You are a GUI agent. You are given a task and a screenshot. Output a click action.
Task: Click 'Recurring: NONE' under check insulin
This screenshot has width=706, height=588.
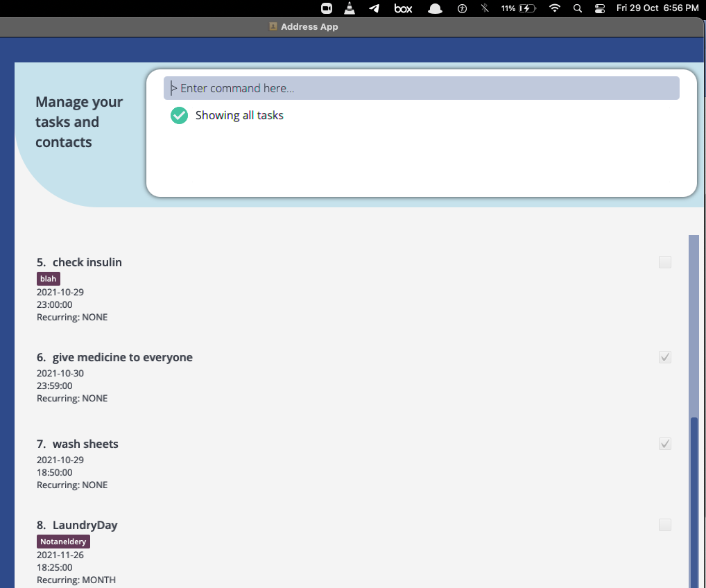pyautogui.click(x=72, y=318)
